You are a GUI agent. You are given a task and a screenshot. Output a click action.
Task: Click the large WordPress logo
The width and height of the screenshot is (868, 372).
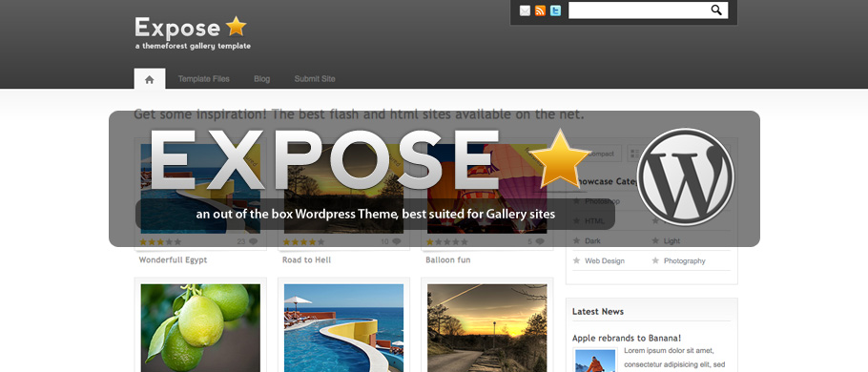[685, 176]
